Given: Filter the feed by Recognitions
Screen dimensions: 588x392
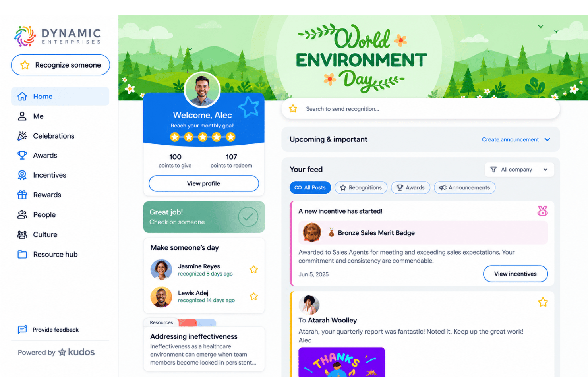Looking at the screenshot, I should 361,187.
